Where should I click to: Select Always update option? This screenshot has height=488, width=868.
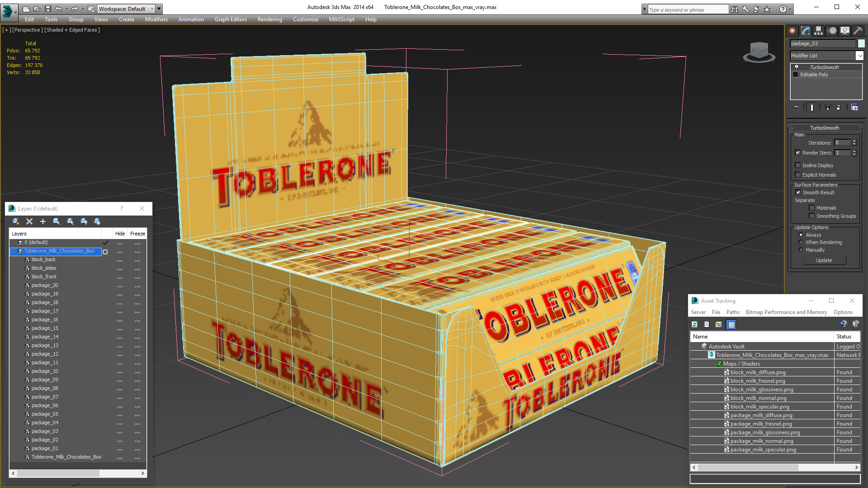(801, 235)
